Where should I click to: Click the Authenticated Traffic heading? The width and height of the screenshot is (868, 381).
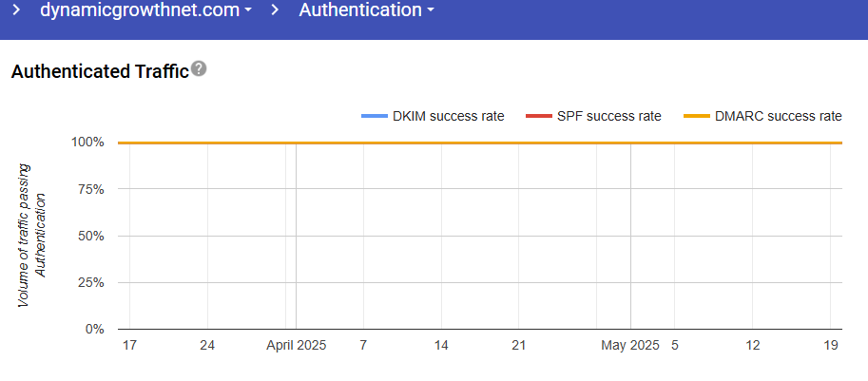(100, 72)
